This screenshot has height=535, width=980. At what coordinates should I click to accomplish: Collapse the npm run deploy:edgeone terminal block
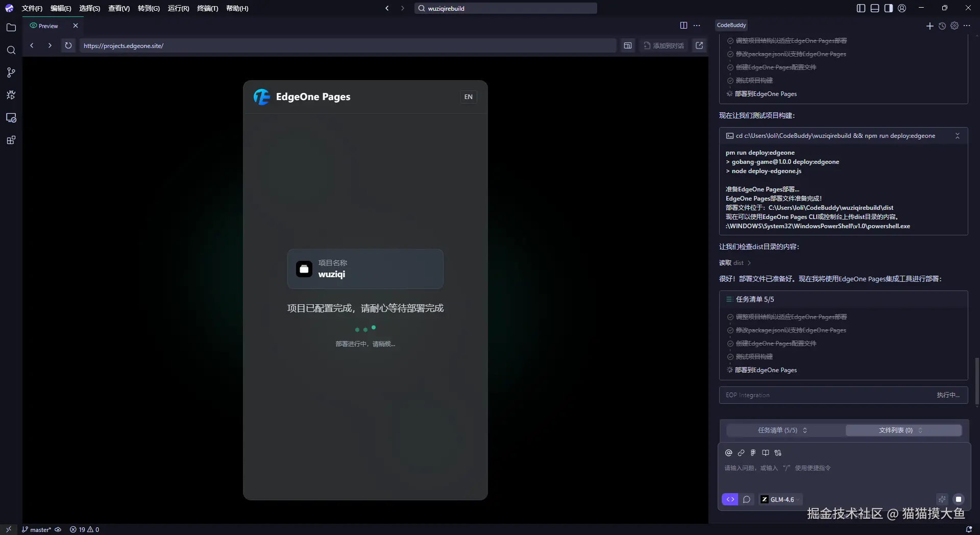pos(957,136)
